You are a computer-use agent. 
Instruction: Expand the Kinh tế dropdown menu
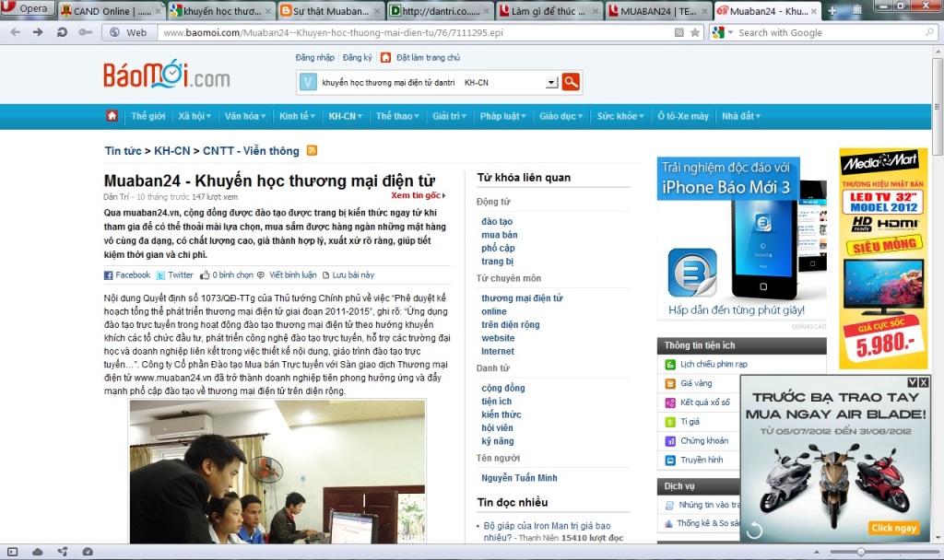coord(297,116)
